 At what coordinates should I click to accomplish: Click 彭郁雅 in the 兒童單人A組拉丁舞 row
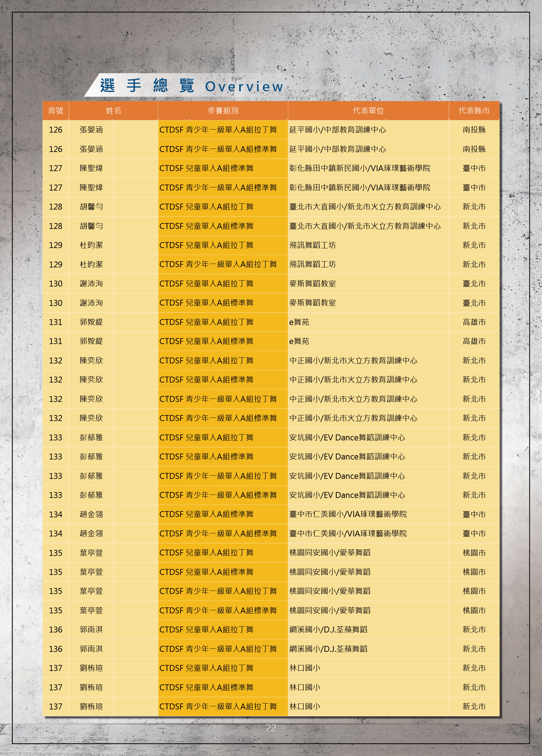click(91, 437)
